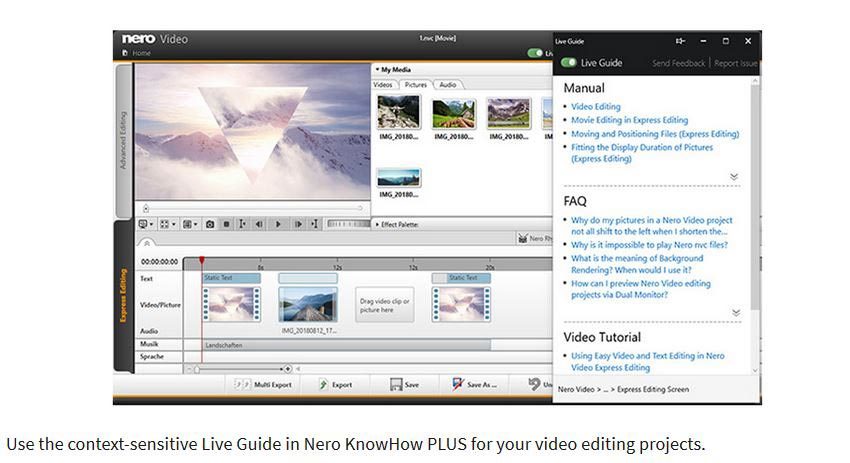Click the timeline zoom-in plus icon

pos(287,369)
